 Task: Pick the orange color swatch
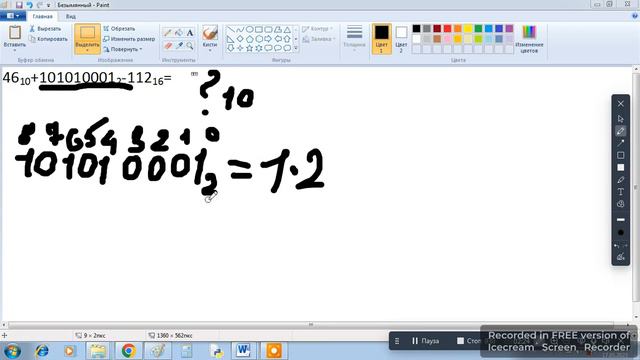[x=458, y=29]
